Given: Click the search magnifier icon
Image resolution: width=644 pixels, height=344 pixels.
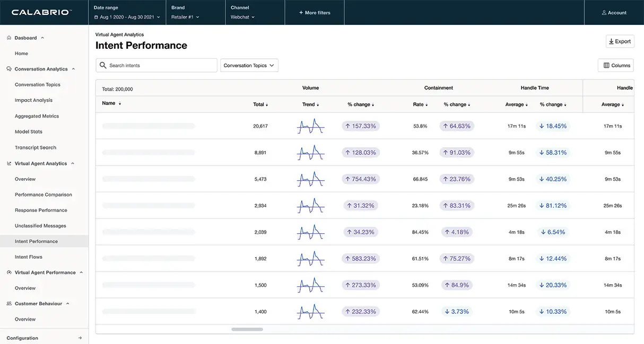Looking at the screenshot, I should [x=103, y=65].
